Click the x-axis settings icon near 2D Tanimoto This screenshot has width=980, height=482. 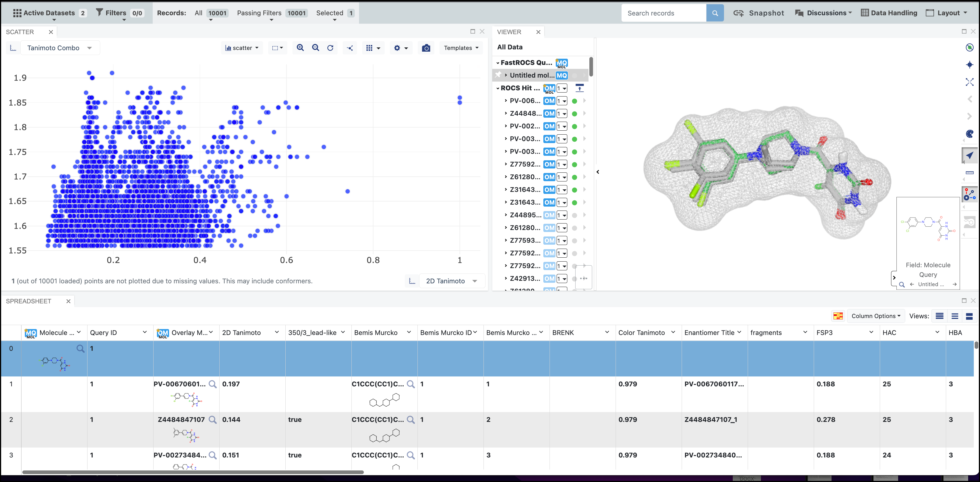[412, 281]
